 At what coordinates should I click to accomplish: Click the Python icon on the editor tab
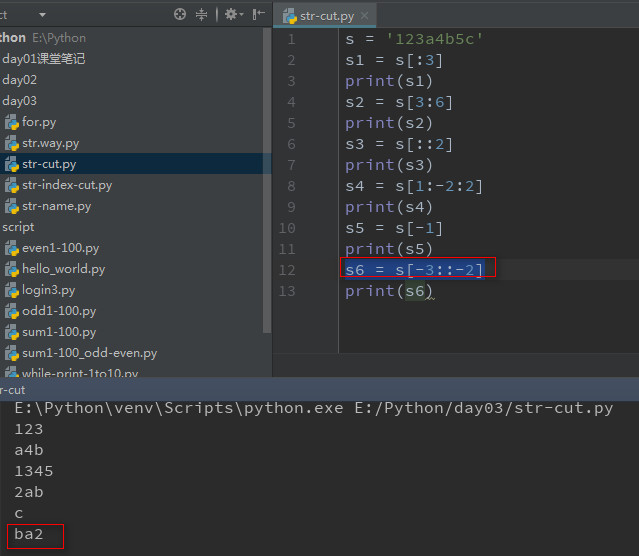point(290,16)
